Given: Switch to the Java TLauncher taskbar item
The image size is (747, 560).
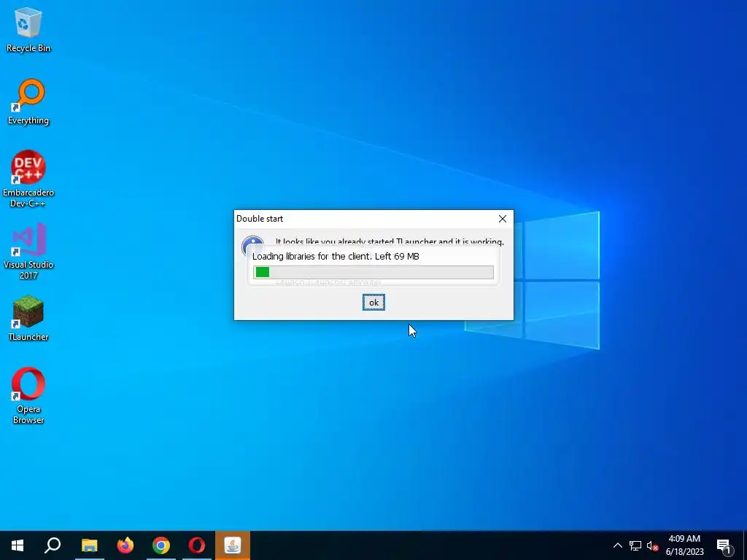Looking at the screenshot, I should point(233,545).
